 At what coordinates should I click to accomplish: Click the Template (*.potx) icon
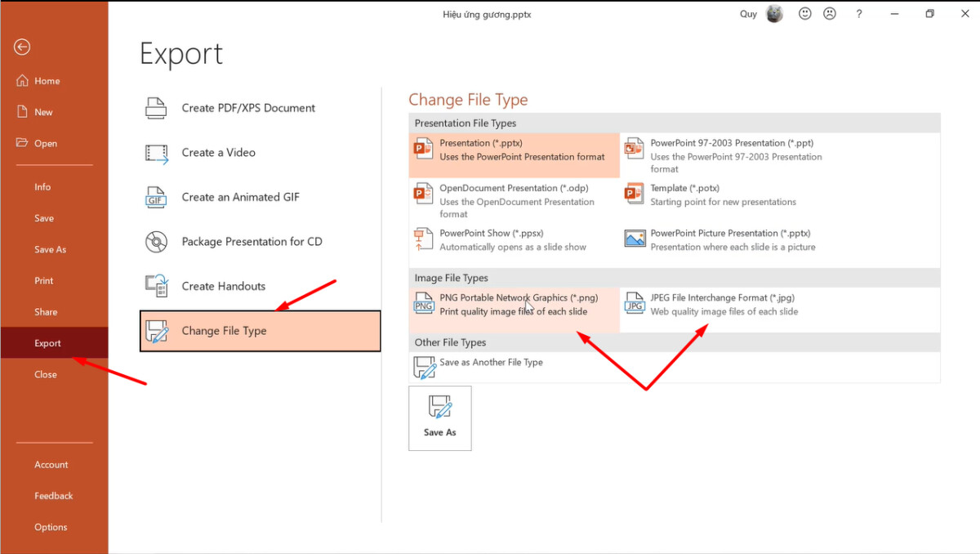(635, 194)
